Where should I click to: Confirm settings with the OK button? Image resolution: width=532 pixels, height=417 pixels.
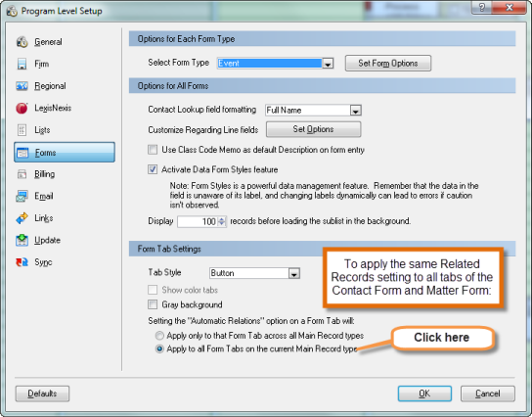424,394
